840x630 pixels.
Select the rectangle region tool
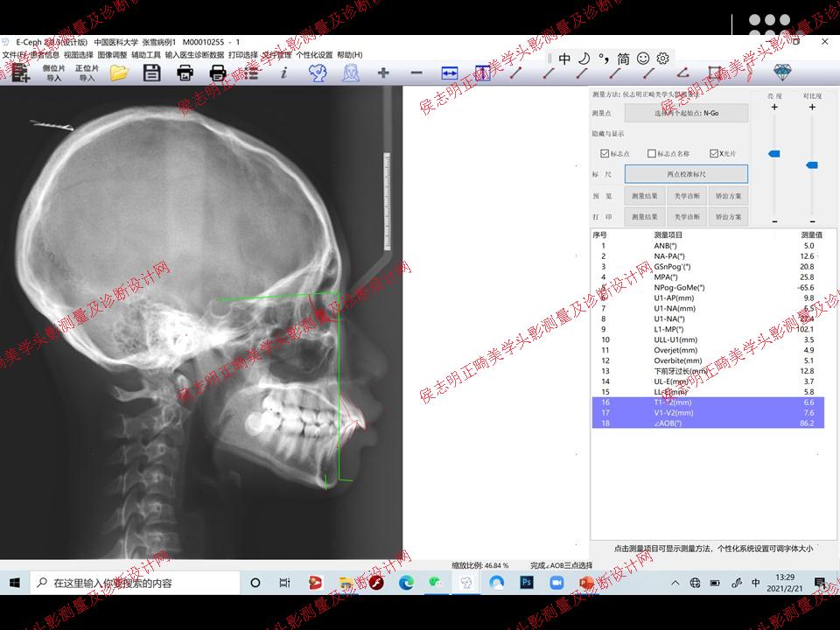(715, 73)
